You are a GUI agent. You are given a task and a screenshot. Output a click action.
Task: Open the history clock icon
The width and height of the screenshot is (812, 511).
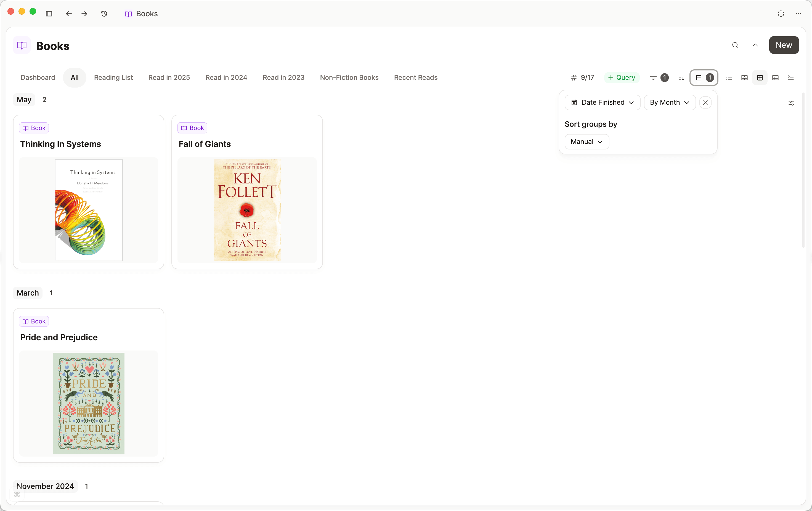point(104,14)
